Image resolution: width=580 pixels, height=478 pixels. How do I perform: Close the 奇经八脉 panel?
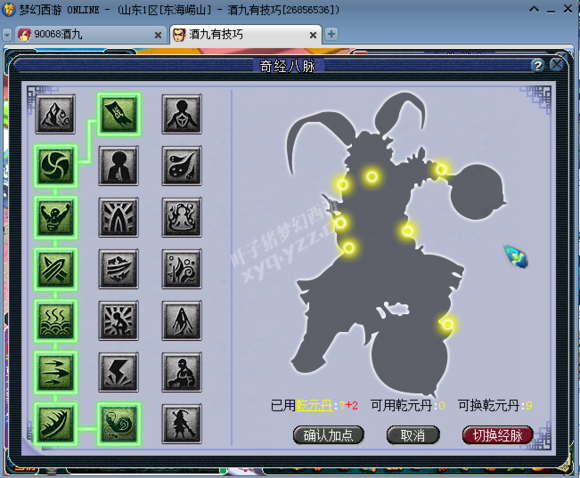tap(557, 65)
